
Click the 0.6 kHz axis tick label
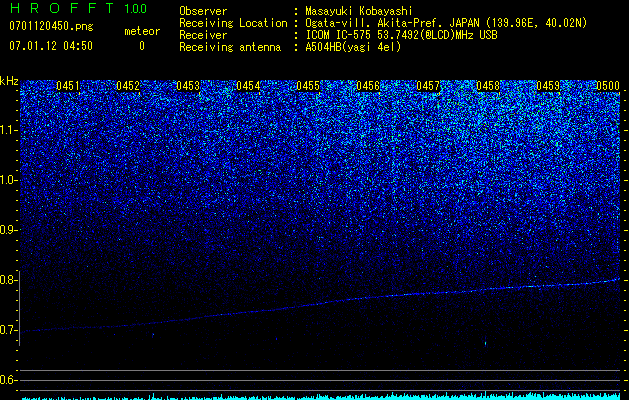click(x=8, y=380)
